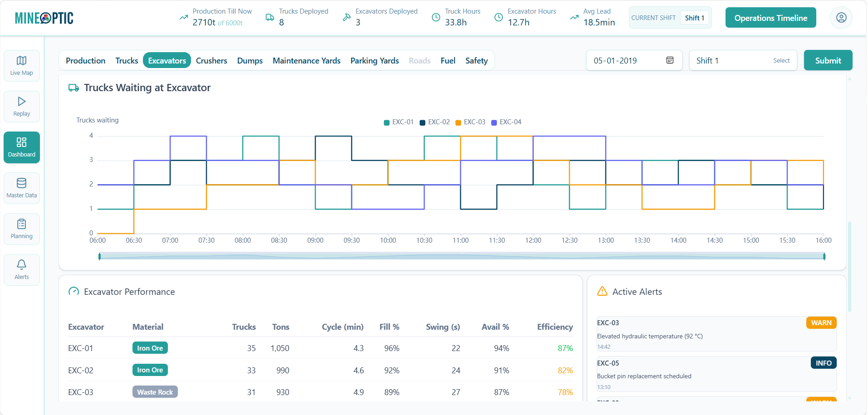
Task: Go to the Dashboard section
Action: [22, 147]
